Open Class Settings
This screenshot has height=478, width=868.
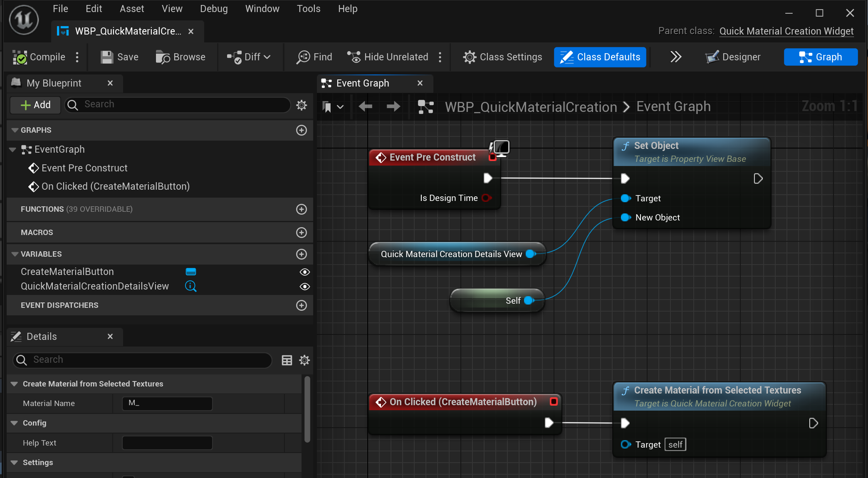(502, 57)
